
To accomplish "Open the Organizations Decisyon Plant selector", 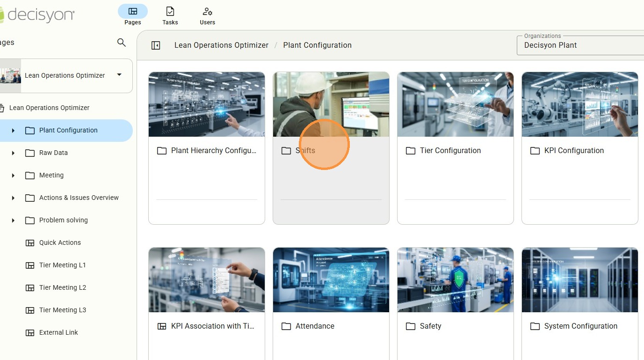I will pyautogui.click(x=580, y=45).
